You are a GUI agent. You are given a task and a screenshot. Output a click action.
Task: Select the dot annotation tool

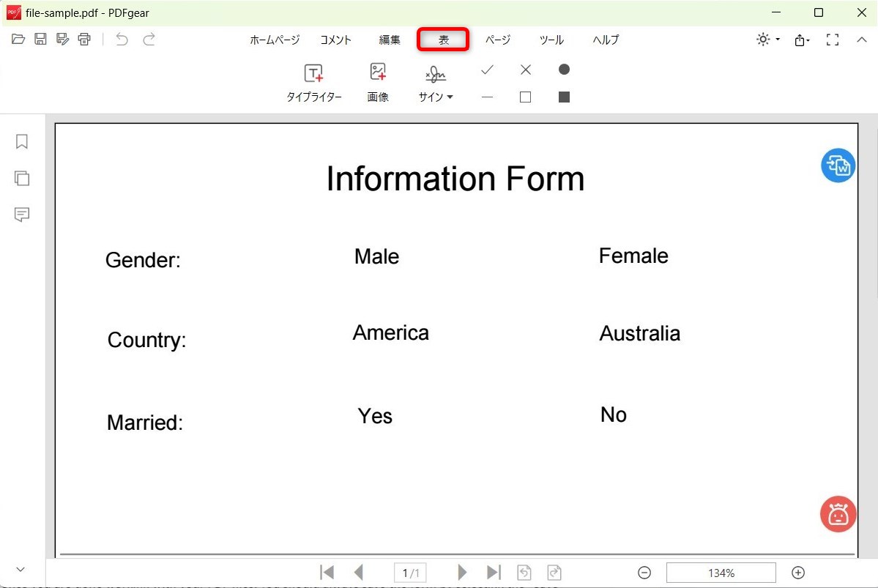point(563,70)
